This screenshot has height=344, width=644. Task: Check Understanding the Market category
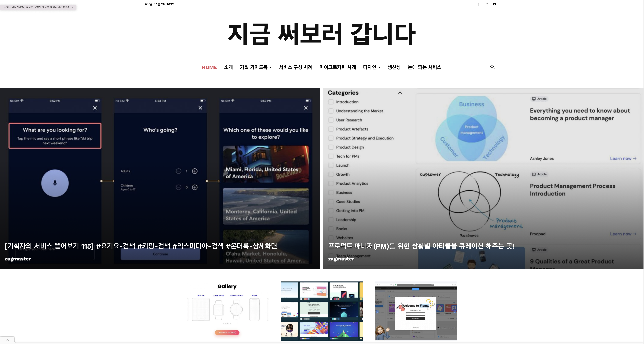coord(331,111)
